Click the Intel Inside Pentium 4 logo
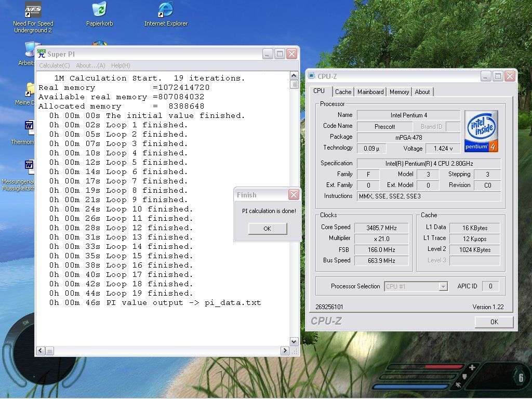The width and height of the screenshot is (532, 399). point(481,131)
